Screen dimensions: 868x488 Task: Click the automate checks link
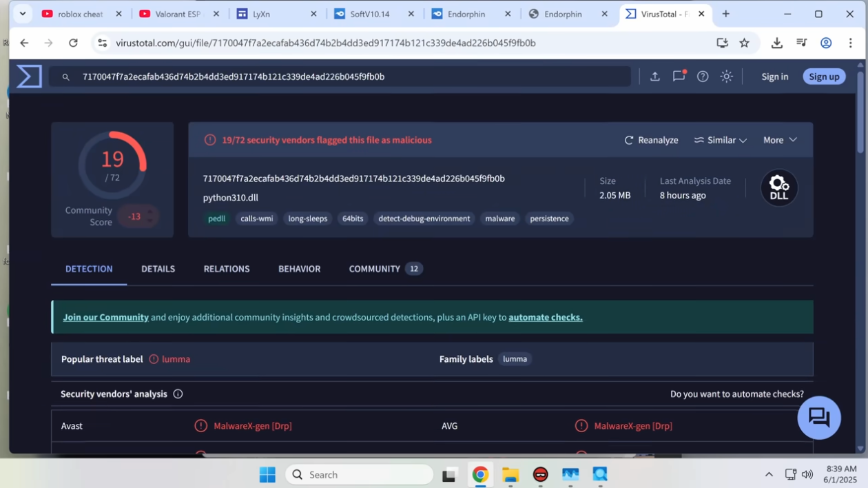tap(546, 317)
